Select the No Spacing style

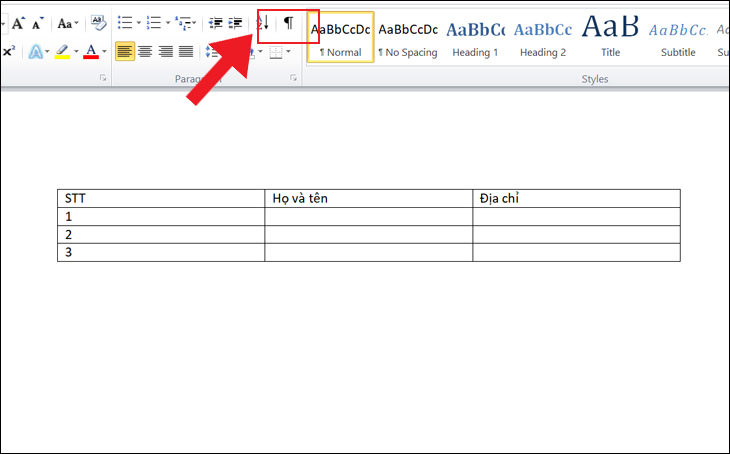point(408,36)
